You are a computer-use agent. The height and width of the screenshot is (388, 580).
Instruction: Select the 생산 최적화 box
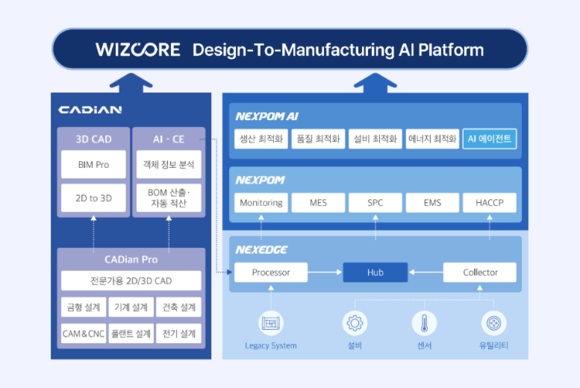(261, 139)
